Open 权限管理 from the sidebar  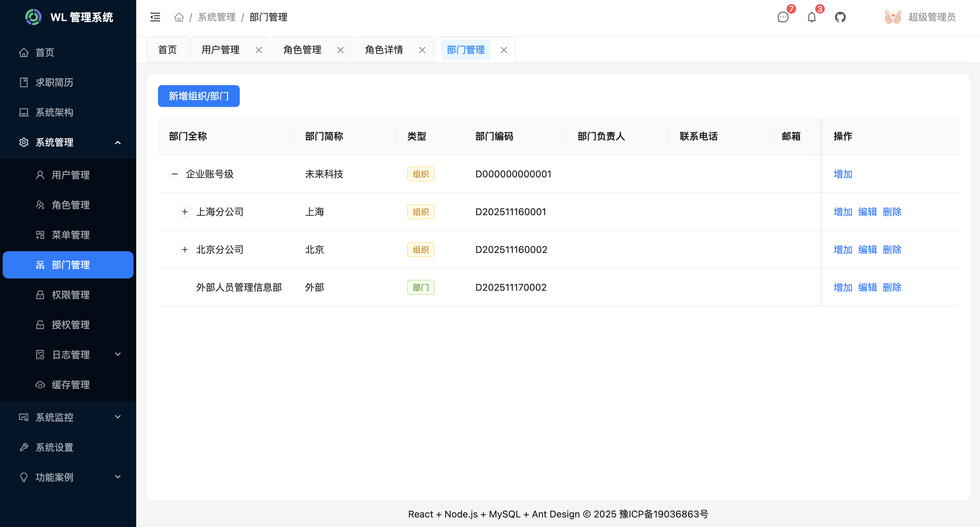[71, 295]
